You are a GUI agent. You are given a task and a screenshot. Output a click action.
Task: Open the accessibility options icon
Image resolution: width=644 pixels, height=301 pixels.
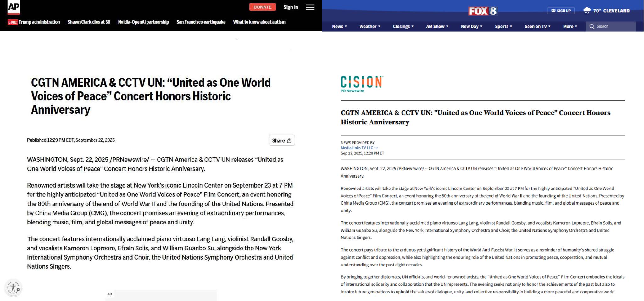click(x=14, y=287)
